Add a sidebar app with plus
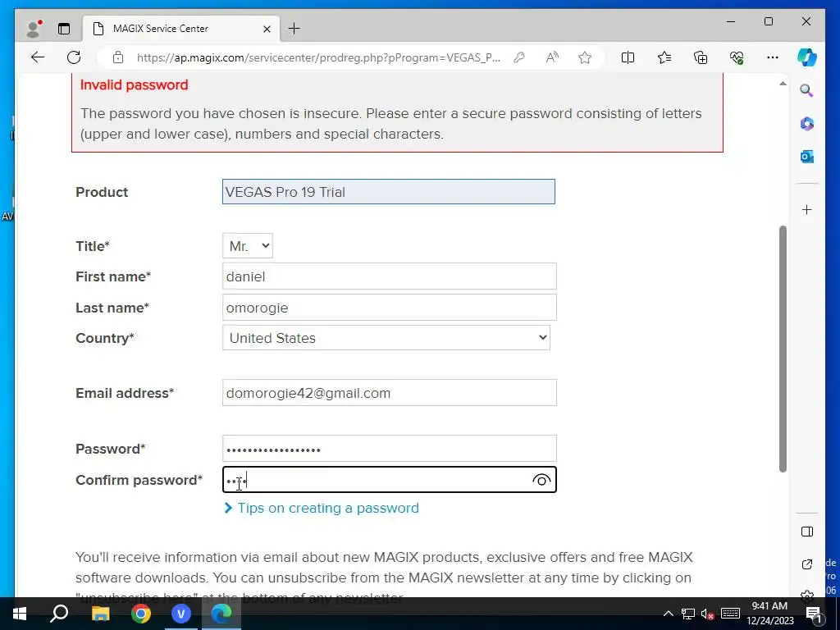The width and height of the screenshot is (840, 630). 807,209
